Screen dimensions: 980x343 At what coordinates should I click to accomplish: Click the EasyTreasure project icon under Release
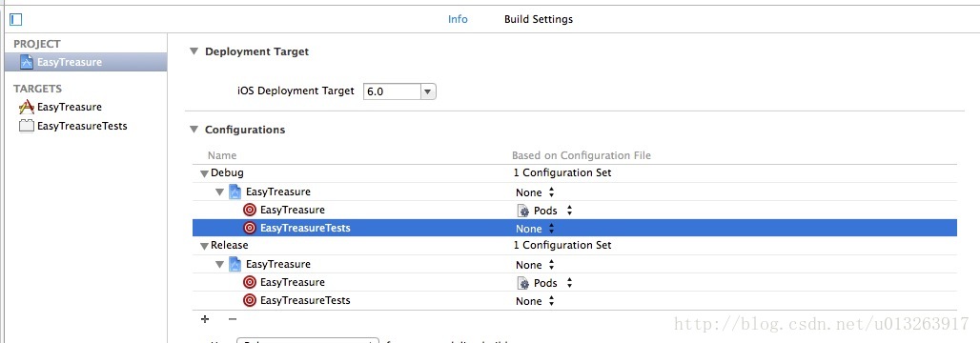[x=235, y=264]
